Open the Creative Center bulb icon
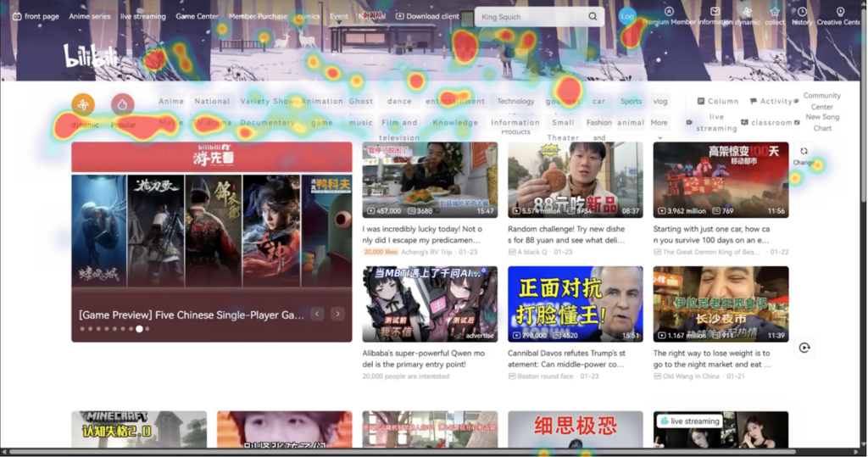 [840, 12]
